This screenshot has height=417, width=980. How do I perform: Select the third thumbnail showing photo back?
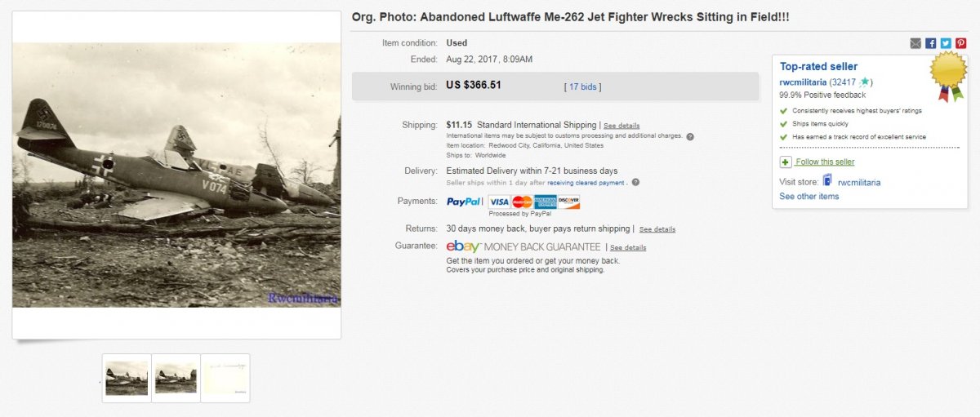click(x=225, y=378)
